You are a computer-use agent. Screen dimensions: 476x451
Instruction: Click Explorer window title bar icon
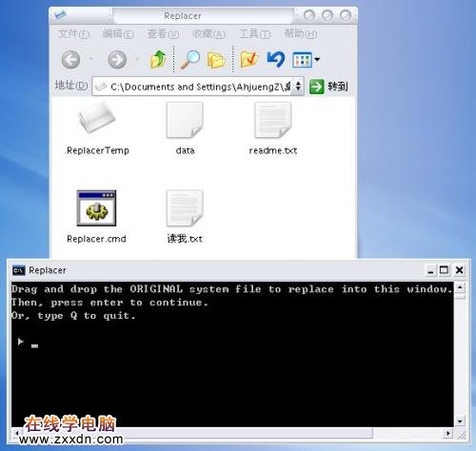(x=60, y=15)
